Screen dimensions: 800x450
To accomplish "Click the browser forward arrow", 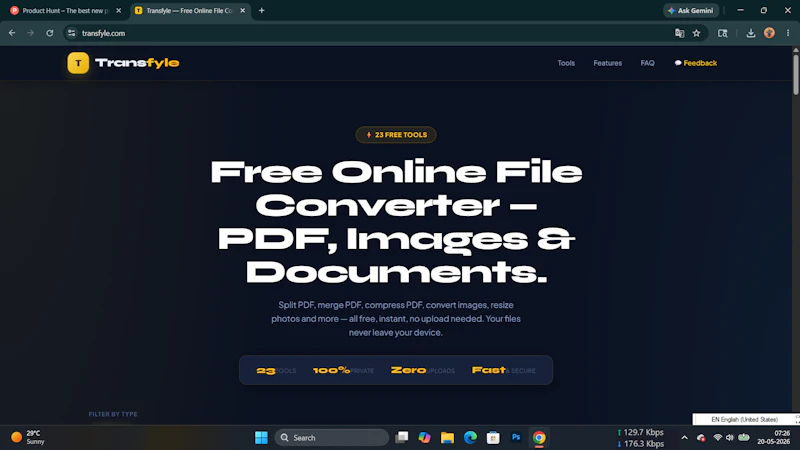I will pyautogui.click(x=31, y=33).
